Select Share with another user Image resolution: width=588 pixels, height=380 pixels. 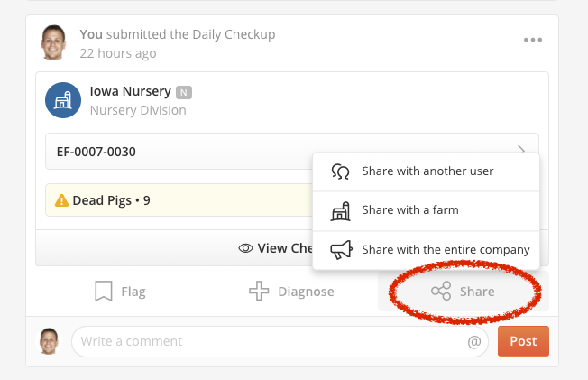tap(426, 171)
